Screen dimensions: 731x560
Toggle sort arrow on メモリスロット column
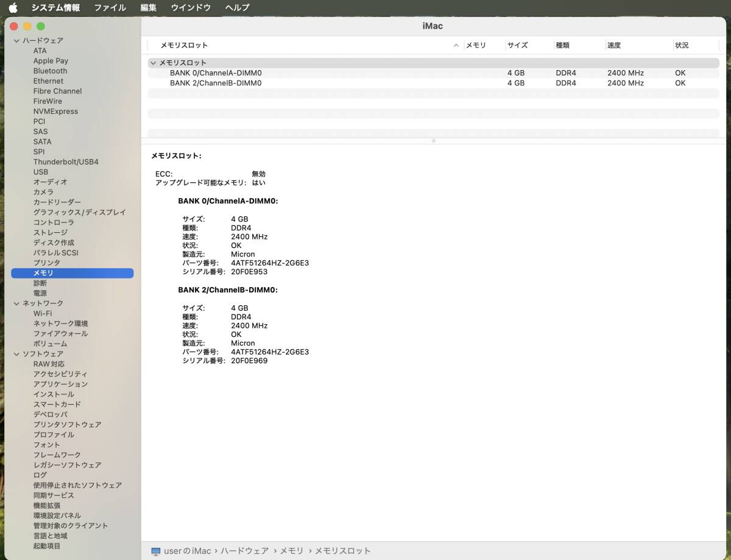click(456, 45)
